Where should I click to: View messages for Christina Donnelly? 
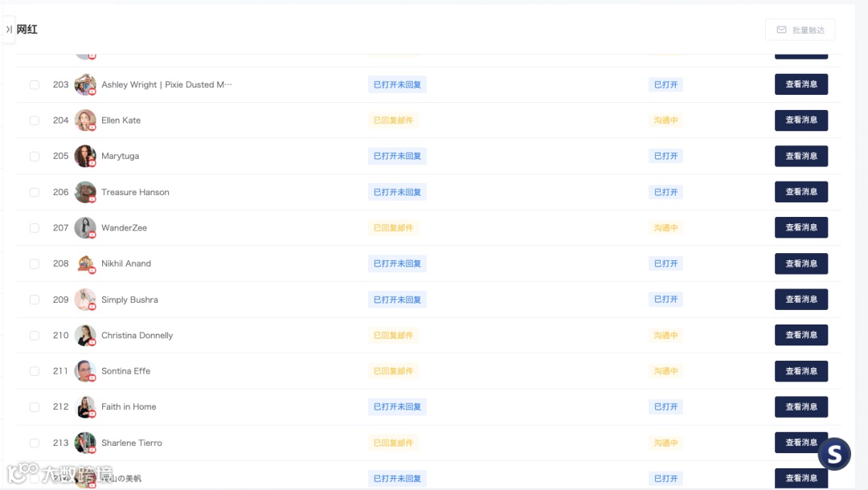pyautogui.click(x=801, y=335)
